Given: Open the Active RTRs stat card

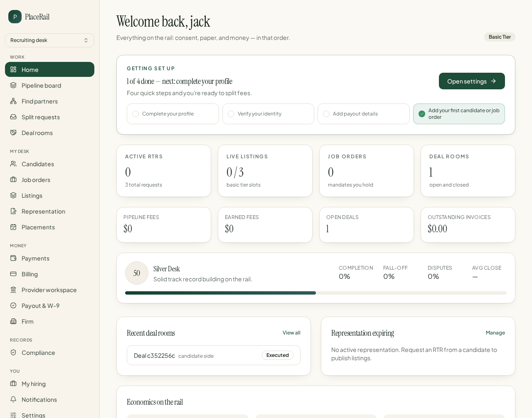Looking at the screenshot, I should click(x=164, y=171).
